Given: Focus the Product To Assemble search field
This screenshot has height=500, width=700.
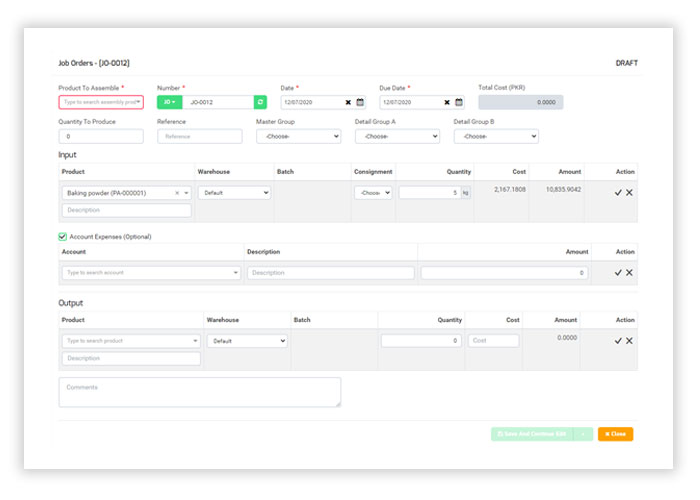Looking at the screenshot, I should click(100, 102).
